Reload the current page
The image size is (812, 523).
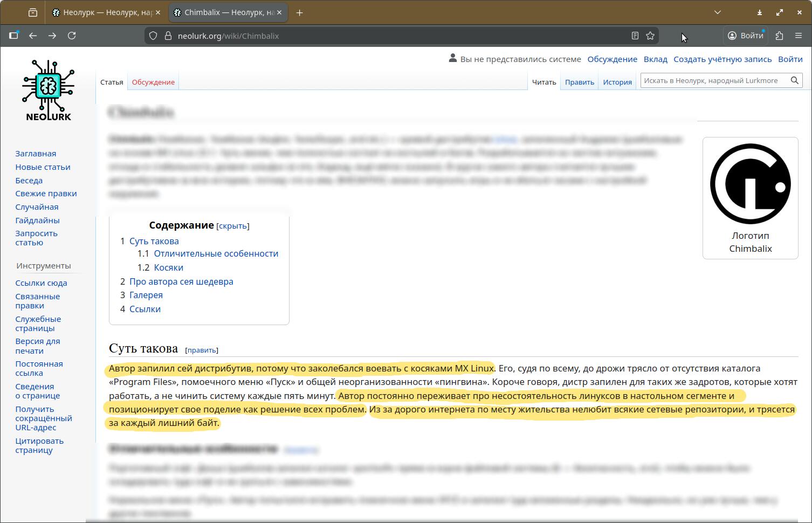(72, 36)
